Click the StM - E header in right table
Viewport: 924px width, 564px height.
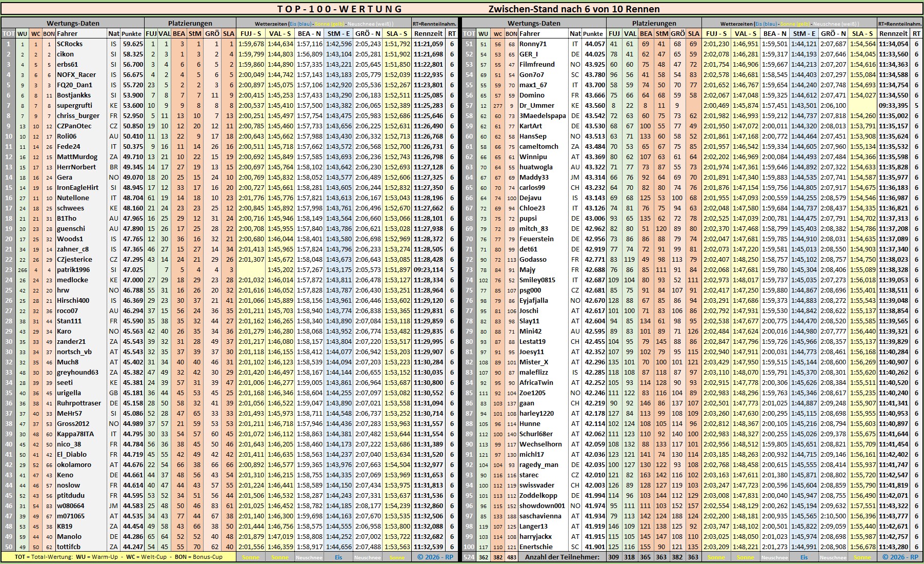click(804, 33)
